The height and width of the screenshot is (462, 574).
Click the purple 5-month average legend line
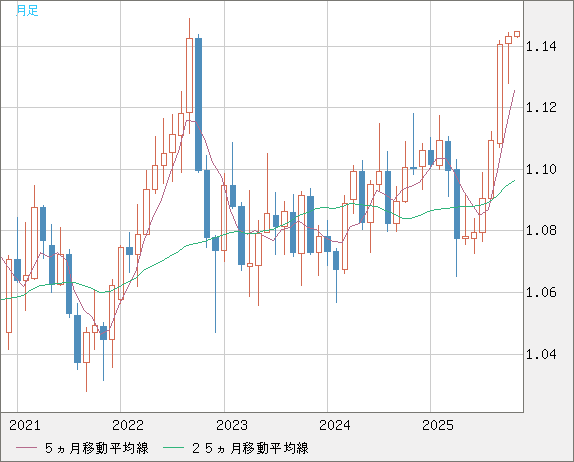pos(26,448)
